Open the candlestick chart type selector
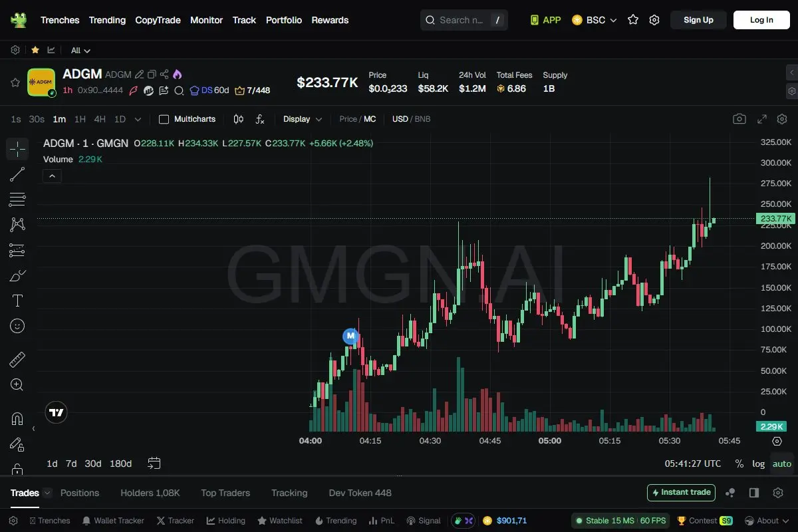The height and width of the screenshot is (532, 798). [239, 119]
